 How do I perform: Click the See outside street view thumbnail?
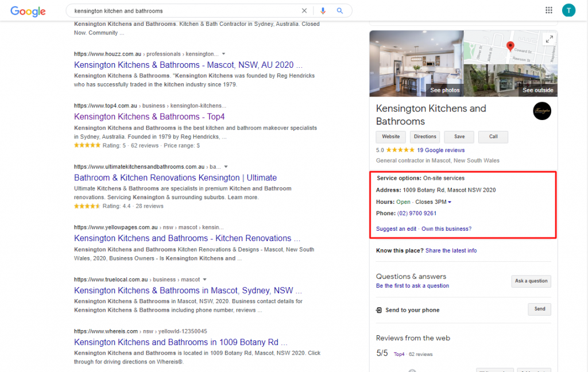coord(509,80)
